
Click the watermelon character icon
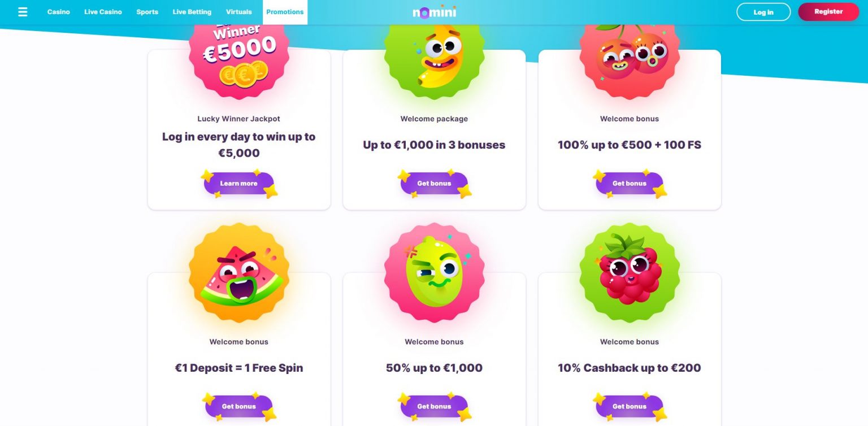tap(239, 273)
